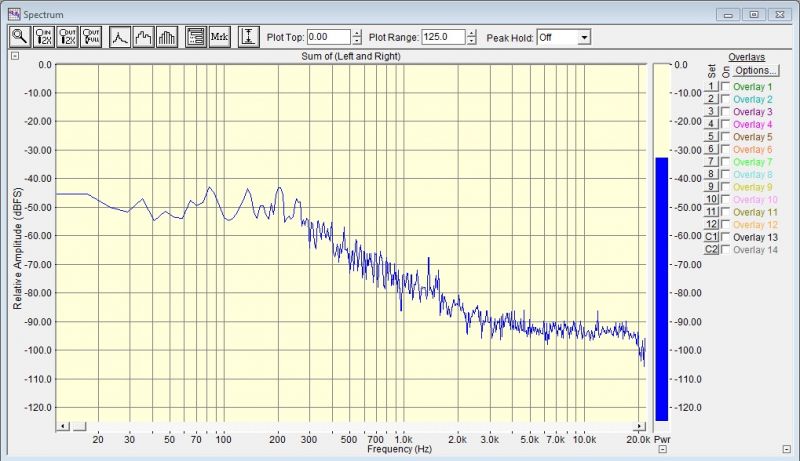The height and width of the screenshot is (461, 800).
Task: Click Set button 5 for overlays
Action: point(711,136)
